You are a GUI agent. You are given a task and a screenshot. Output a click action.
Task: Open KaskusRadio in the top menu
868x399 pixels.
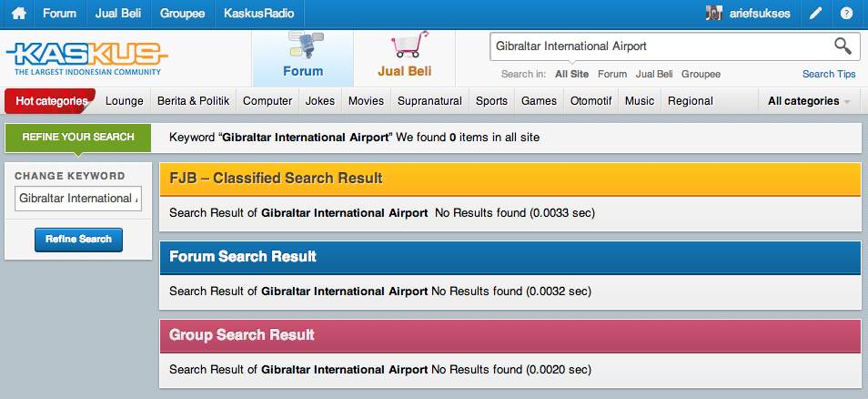click(259, 14)
